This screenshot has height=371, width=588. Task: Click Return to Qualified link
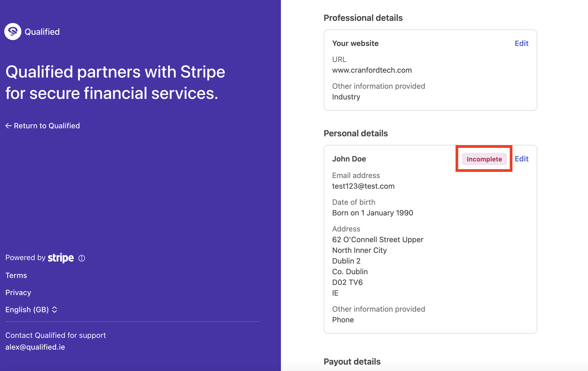[x=47, y=126]
